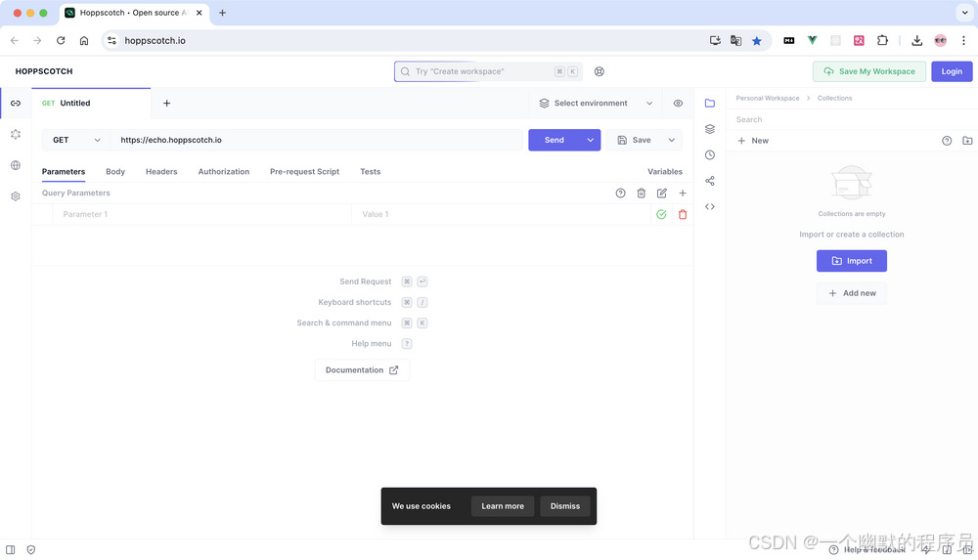Open browser downloads icon
This screenshot has height=560, width=978.
tap(917, 40)
